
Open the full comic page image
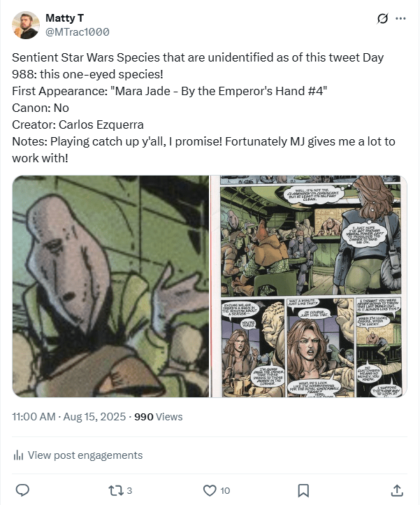(x=309, y=286)
